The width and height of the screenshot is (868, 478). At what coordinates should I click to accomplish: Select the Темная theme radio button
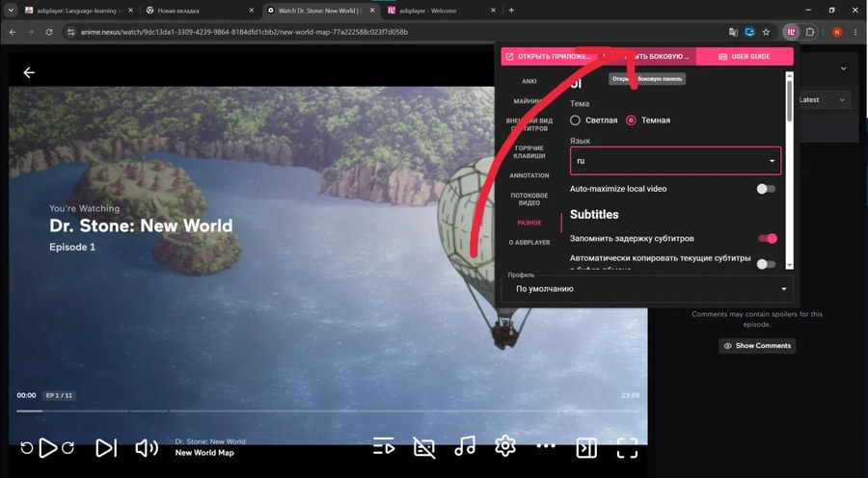coord(631,120)
